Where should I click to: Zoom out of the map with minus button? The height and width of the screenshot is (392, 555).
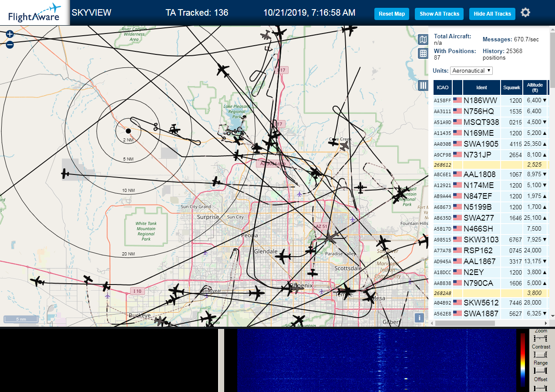(x=10, y=44)
